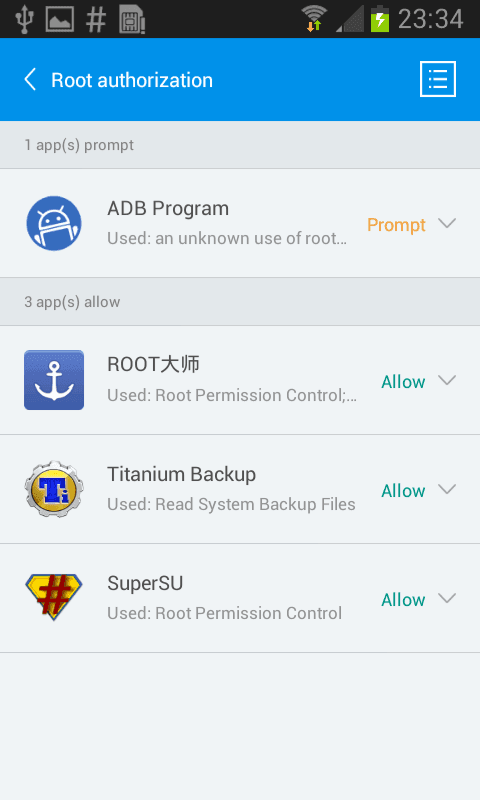The height and width of the screenshot is (800, 480).
Task: Tap the USB status bar icon
Action: (24, 19)
